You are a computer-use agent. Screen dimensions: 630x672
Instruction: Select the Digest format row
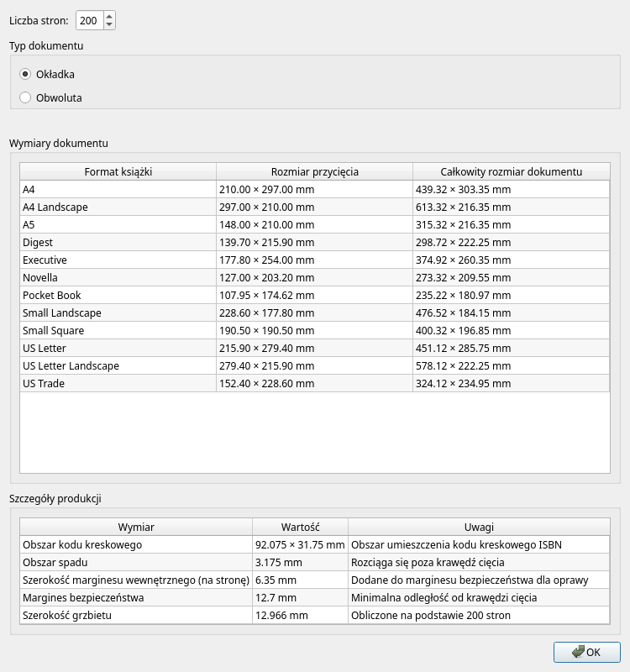pos(118,242)
